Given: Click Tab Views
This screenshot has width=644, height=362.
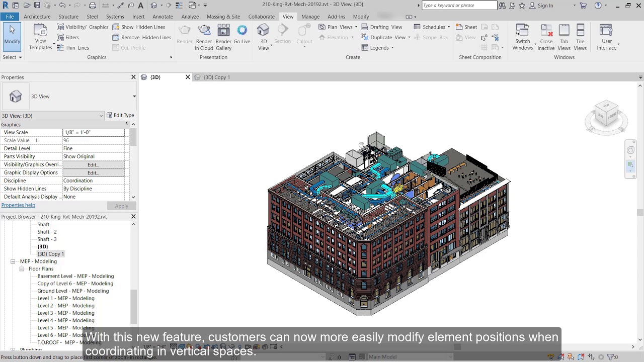Looking at the screenshot, I should (x=564, y=37).
